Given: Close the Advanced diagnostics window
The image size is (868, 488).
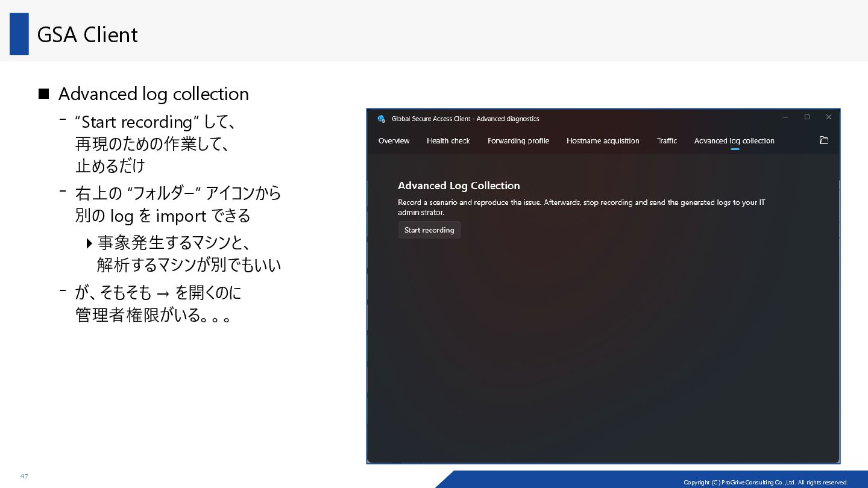Looking at the screenshot, I should click(x=829, y=117).
